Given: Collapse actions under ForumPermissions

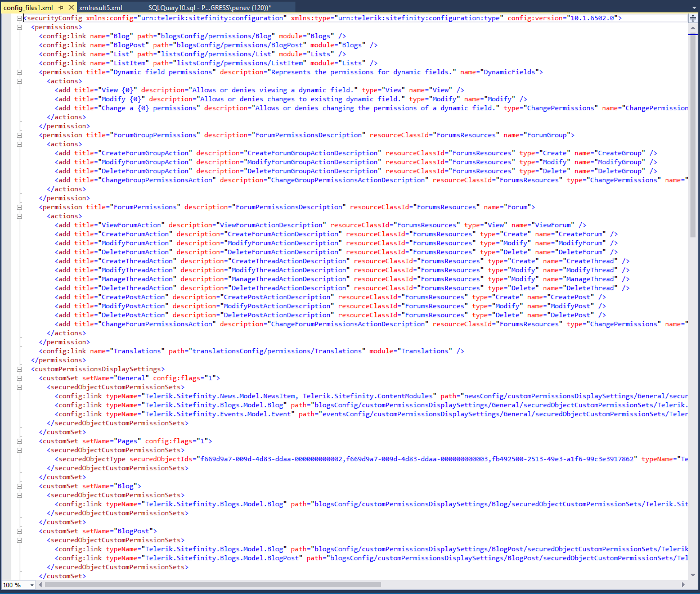Looking at the screenshot, I should click(19, 216).
